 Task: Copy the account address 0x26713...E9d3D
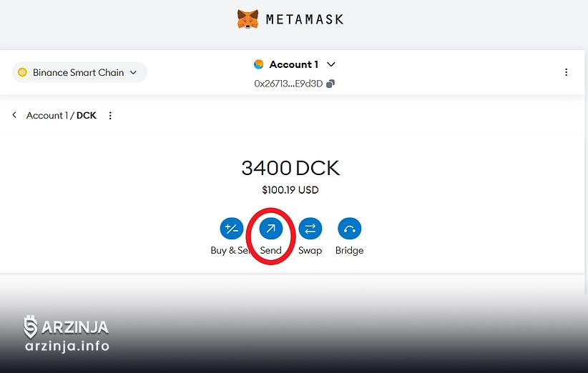330,84
